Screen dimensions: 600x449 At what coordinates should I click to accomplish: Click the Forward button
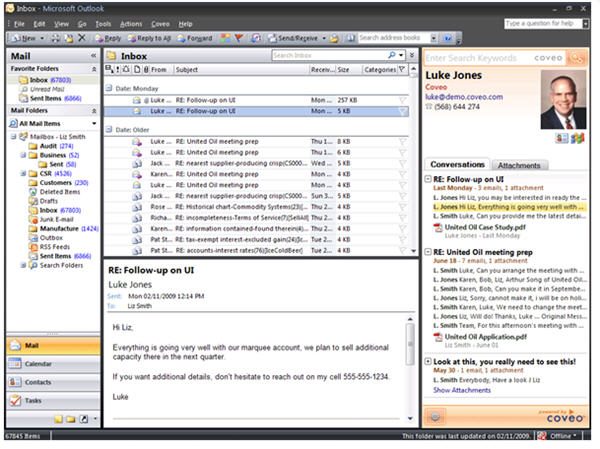(194, 38)
